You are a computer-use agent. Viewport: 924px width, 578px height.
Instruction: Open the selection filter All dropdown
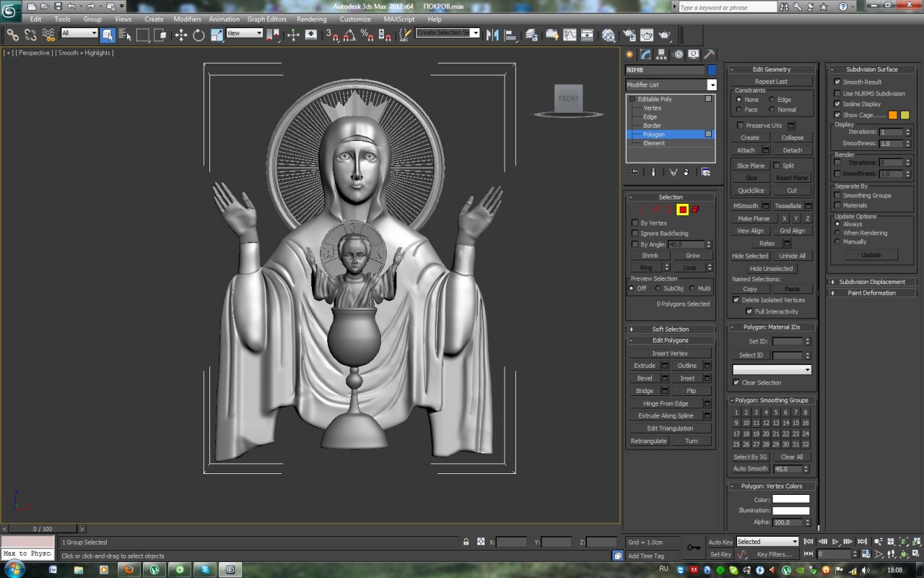(x=79, y=33)
